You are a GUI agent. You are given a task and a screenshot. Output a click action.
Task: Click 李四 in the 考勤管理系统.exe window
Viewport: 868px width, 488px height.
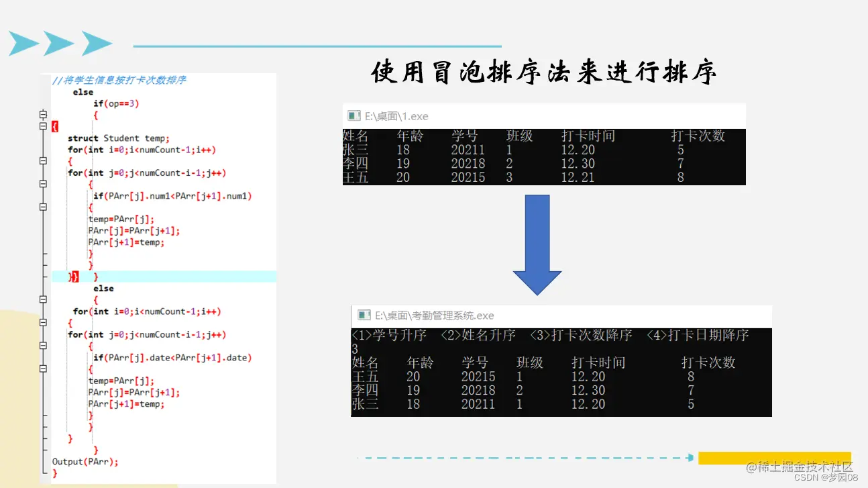[x=365, y=391]
